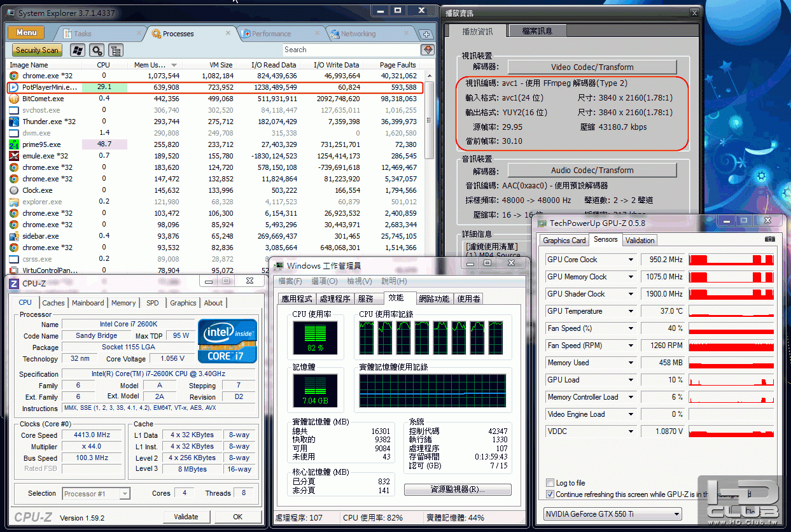Screen dimensions: 791x532
Task: Open the Video Codec/Transform button
Action: coord(592,67)
